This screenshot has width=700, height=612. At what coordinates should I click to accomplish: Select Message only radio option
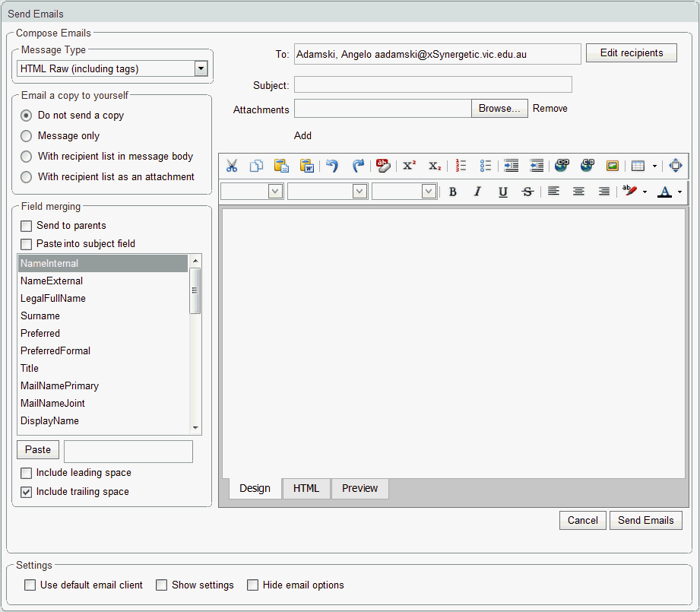point(27,135)
